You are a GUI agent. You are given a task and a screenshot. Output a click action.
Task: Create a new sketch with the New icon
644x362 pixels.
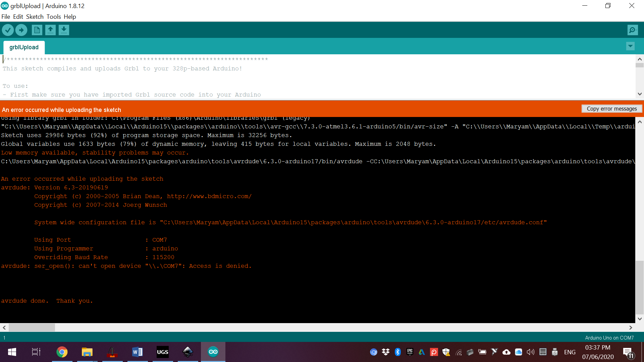tap(37, 30)
